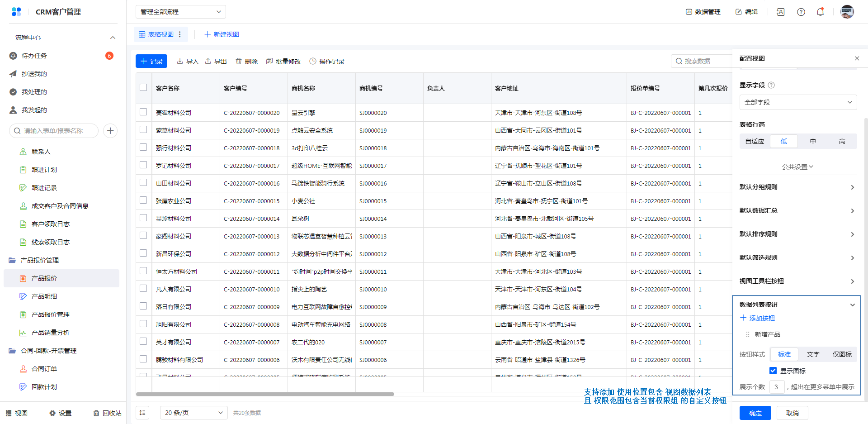This screenshot has width=868, height=424.
Task: Uncheck the 显示图标 checkbox
Action: click(x=773, y=371)
